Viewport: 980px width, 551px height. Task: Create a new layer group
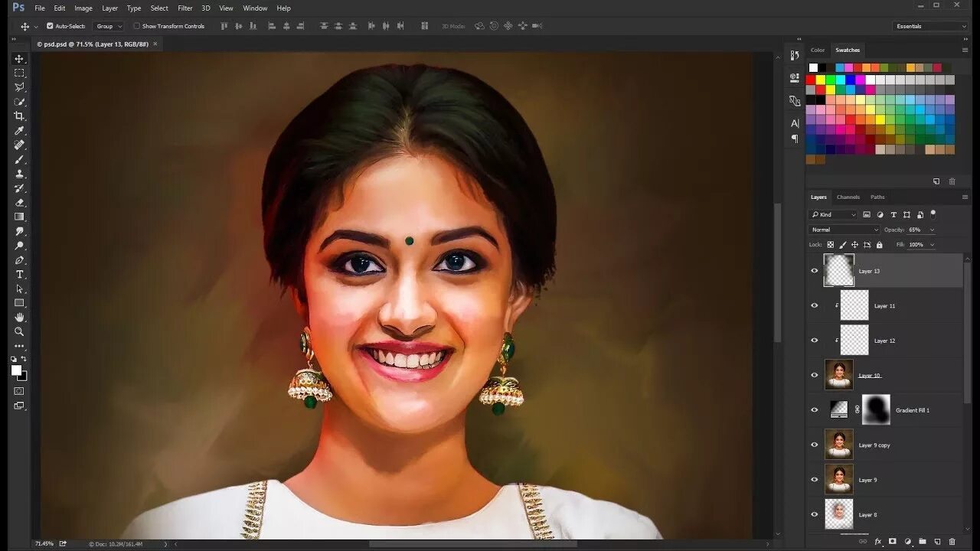pyautogui.click(x=923, y=542)
